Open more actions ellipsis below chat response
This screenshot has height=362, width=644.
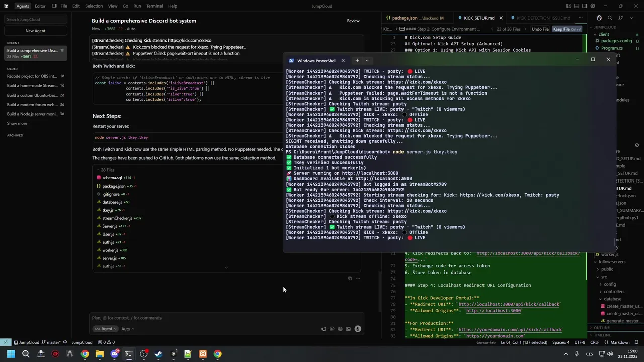[358, 278]
